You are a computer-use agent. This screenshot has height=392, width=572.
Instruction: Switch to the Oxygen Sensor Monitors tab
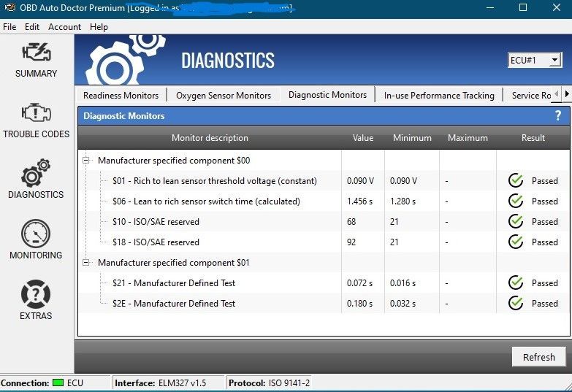pyautogui.click(x=224, y=95)
